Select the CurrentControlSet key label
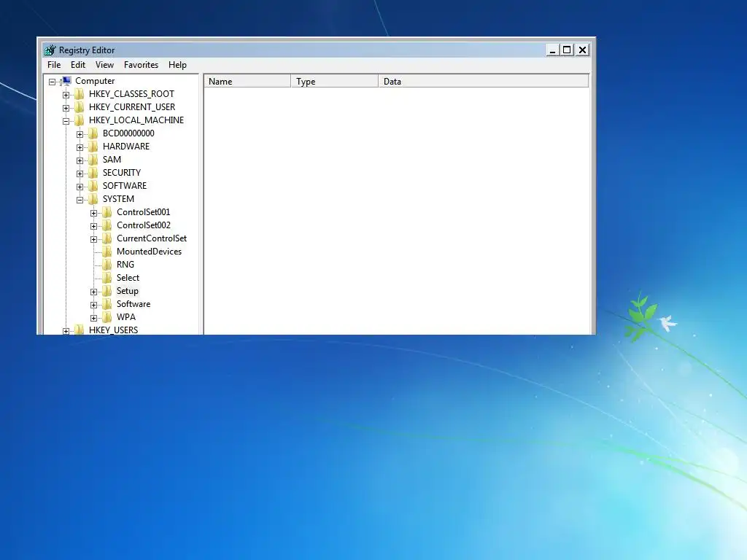 [x=152, y=238]
